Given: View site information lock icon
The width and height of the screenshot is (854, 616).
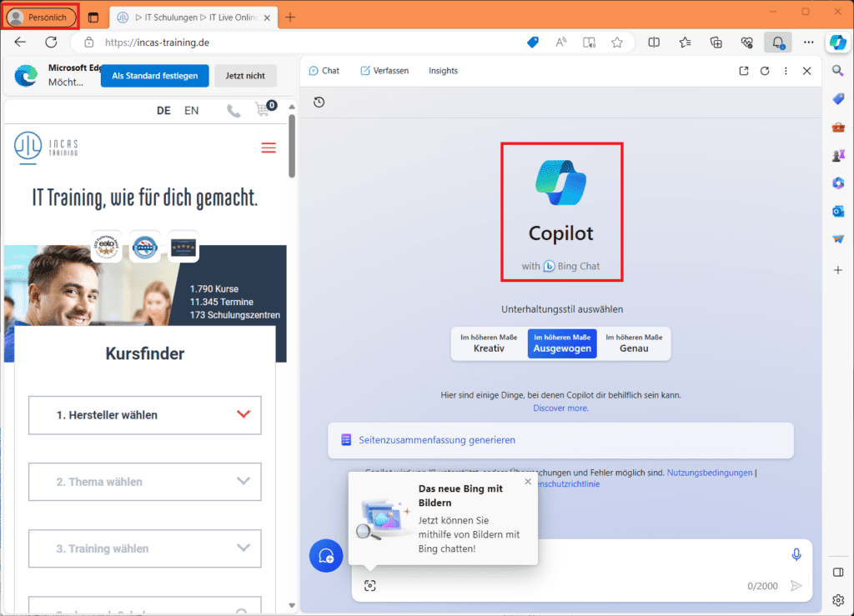Looking at the screenshot, I should pyautogui.click(x=89, y=42).
